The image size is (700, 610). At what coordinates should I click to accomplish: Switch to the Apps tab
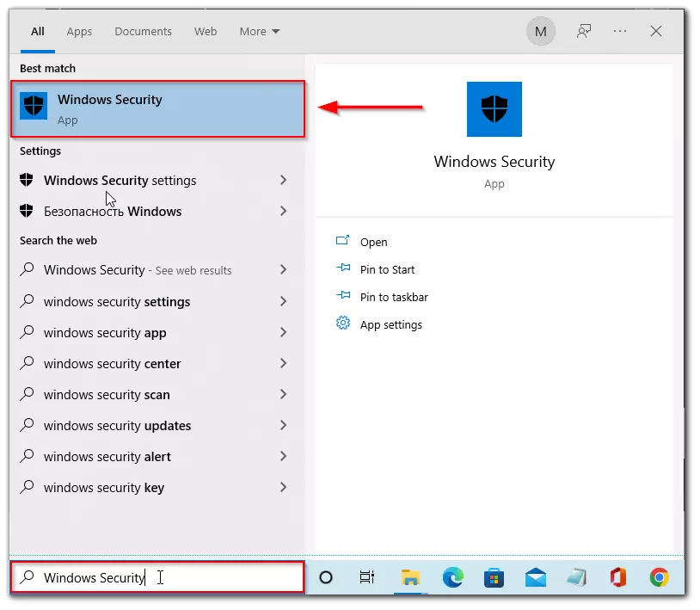tap(79, 31)
